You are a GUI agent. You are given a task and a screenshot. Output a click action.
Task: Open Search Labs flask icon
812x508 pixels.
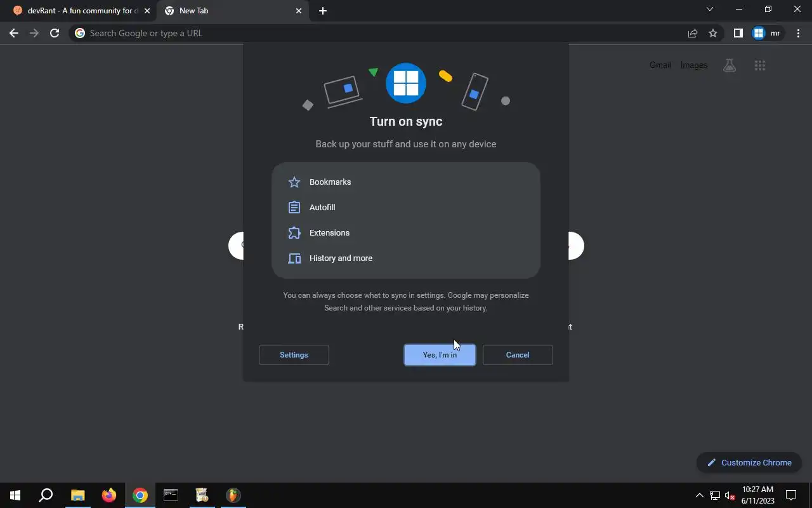730,65
